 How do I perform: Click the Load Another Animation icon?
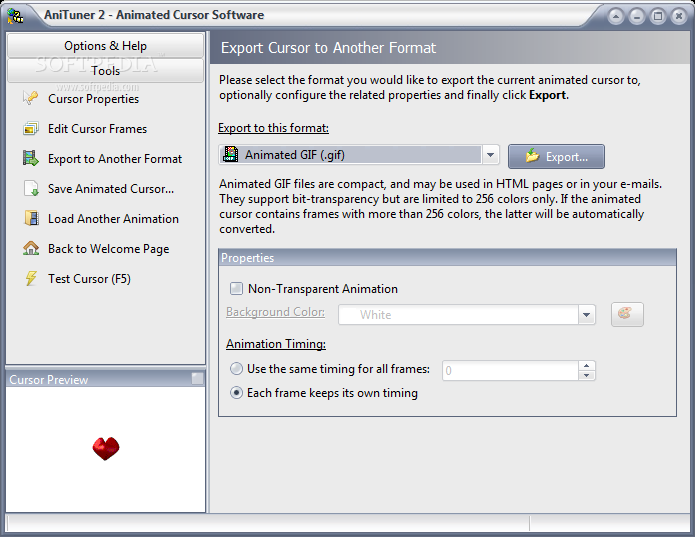[x=31, y=218]
